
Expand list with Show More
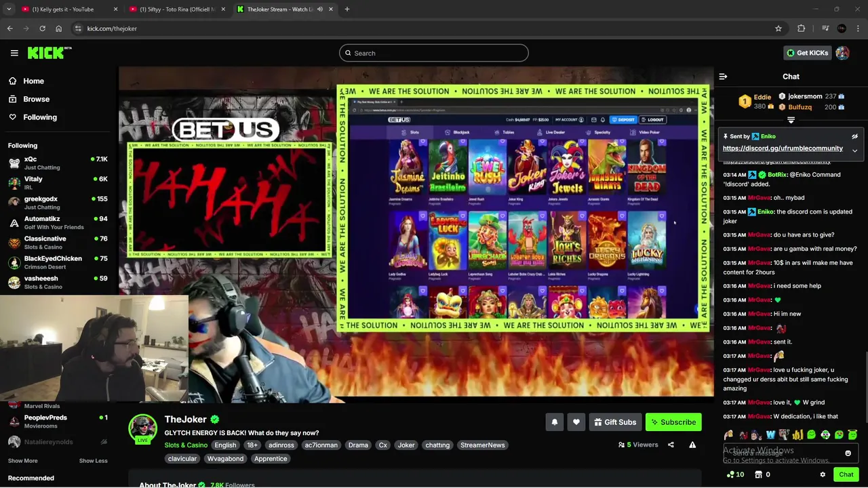(x=22, y=461)
